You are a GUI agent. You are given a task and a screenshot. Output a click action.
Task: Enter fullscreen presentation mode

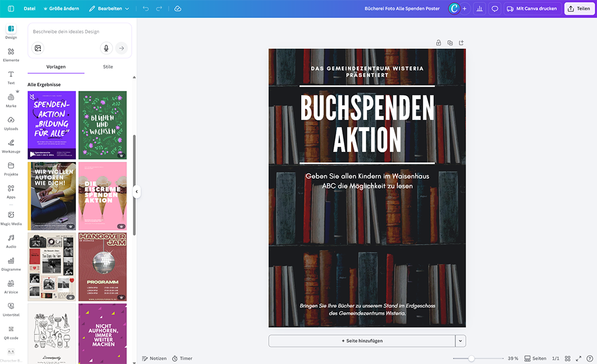pyautogui.click(x=578, y=358)
